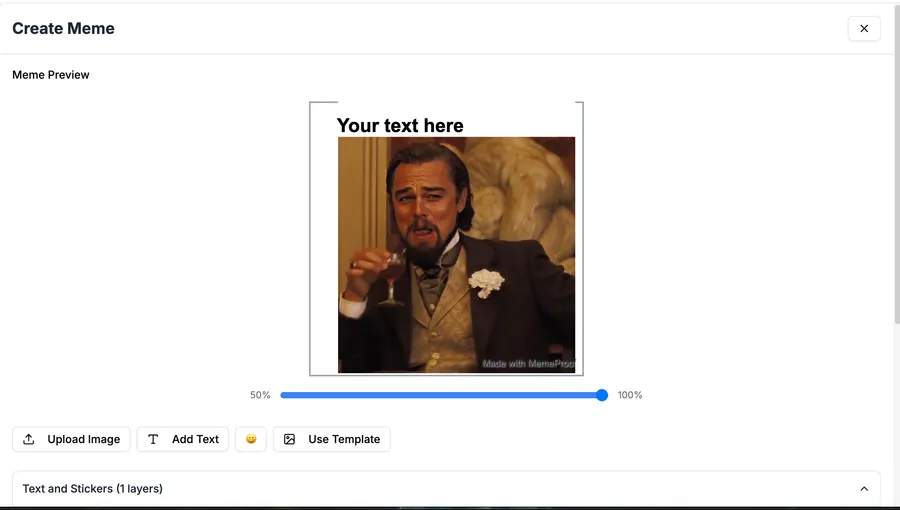The height and width of the screenshot is (510, 900).
Task: Click the Add Text button label
Action: [x=195, y=439]
